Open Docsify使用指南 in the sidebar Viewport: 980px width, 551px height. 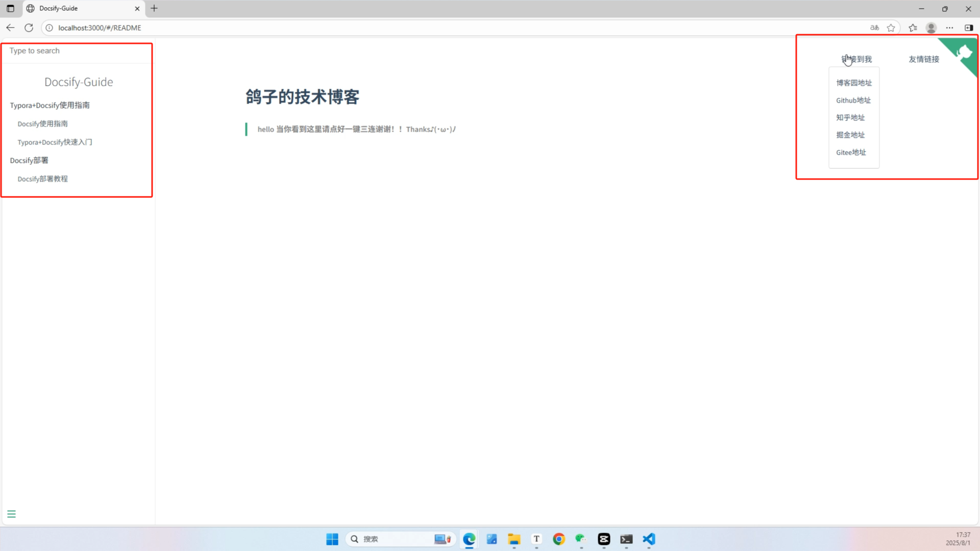[x=42, y=123]
